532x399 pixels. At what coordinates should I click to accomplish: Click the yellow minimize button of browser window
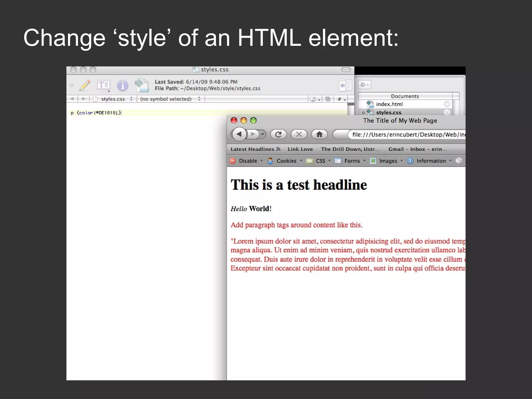(243, 120)
